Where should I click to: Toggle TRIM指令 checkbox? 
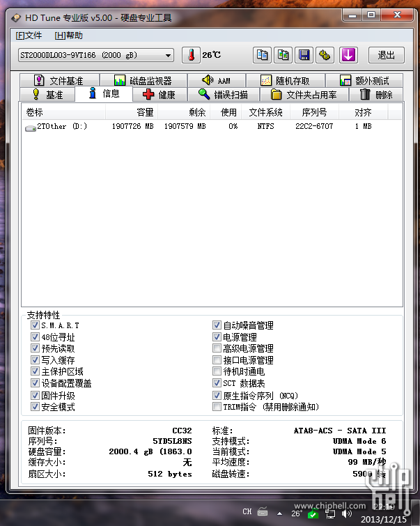coord(217,407)
